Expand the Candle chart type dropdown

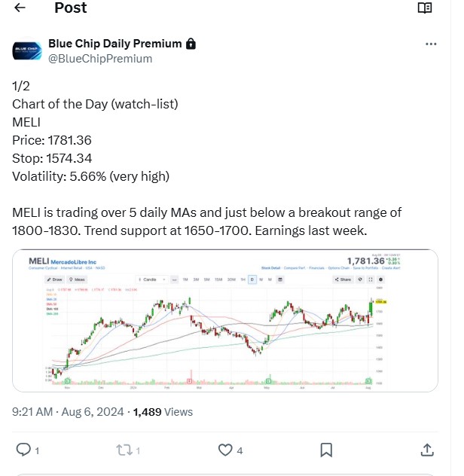pos(152,279)
